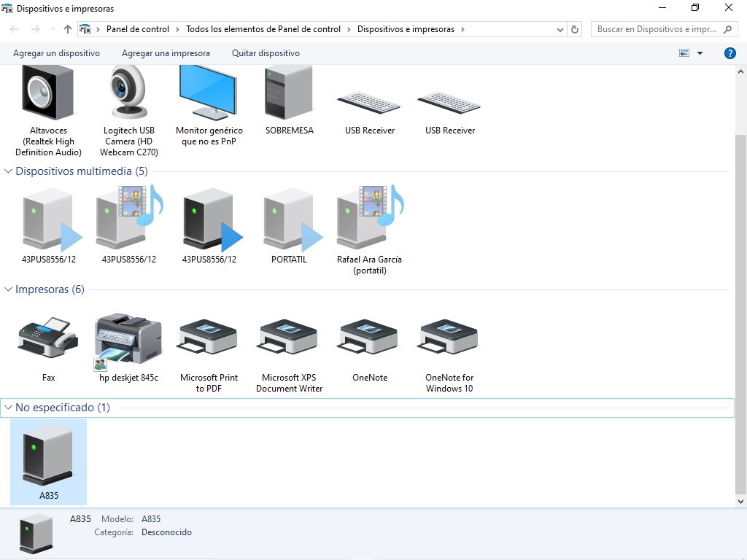Select the Microsoft Print to PDF printer
The height and width of the screenshot is (560, 747).
(x=208, y=337)
